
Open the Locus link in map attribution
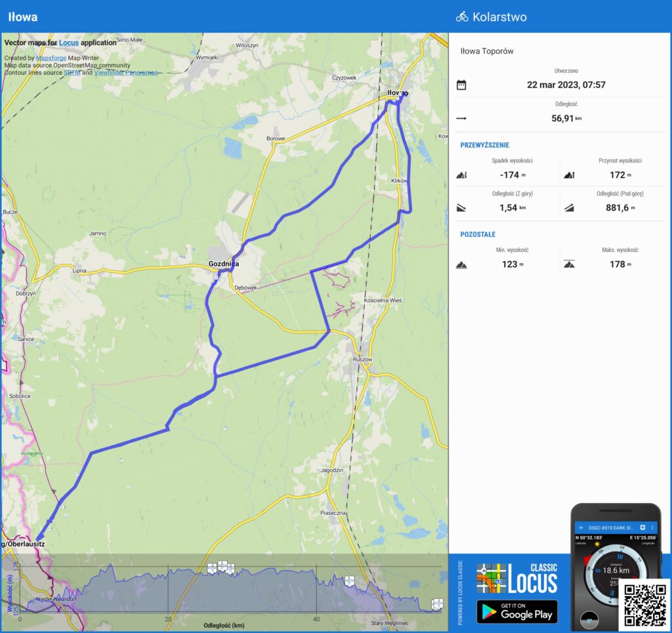(x=68, y=43)
